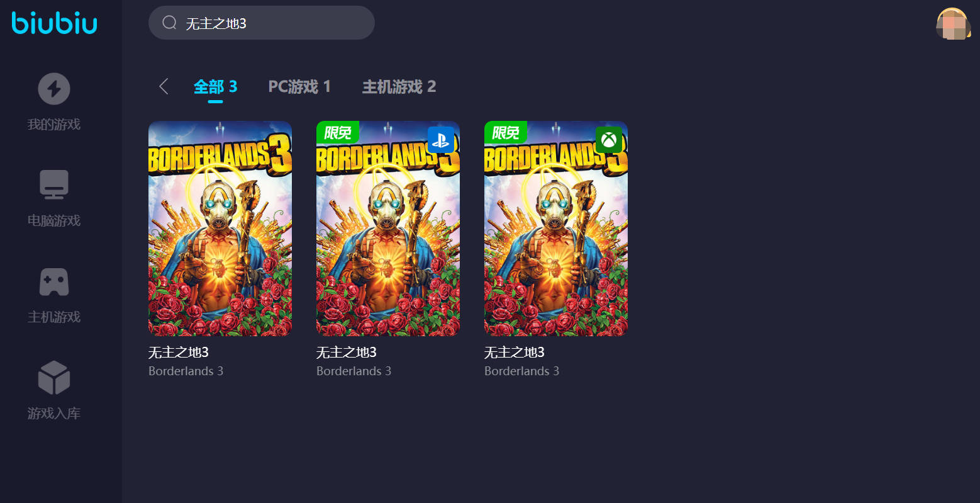Select the PC games monitor icon

click(54, 184)
